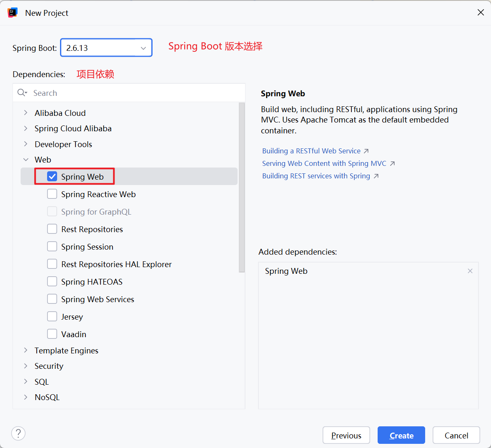The image size is (491, 448).
Task: Click the Spring for GraphQL label
Action: coord(96,212)
